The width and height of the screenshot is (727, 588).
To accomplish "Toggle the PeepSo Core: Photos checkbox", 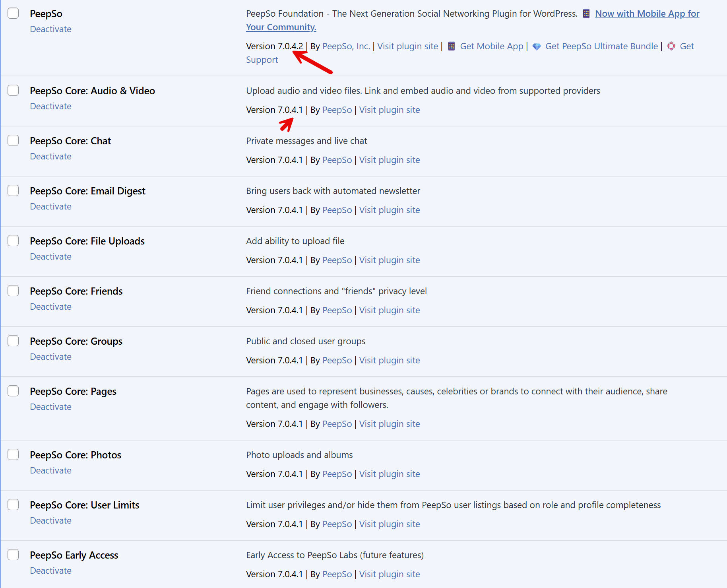I will pyautogui.click(x=13, y=454).
